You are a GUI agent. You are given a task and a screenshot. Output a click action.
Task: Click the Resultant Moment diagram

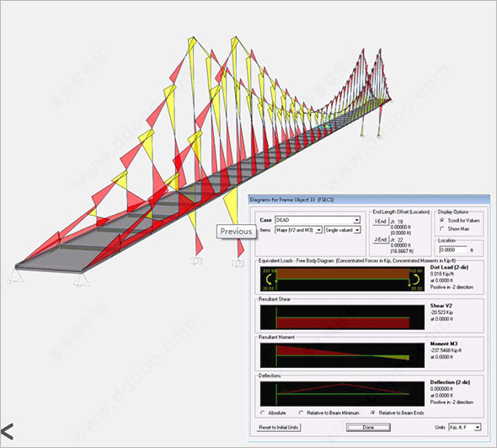coord(342,355)
